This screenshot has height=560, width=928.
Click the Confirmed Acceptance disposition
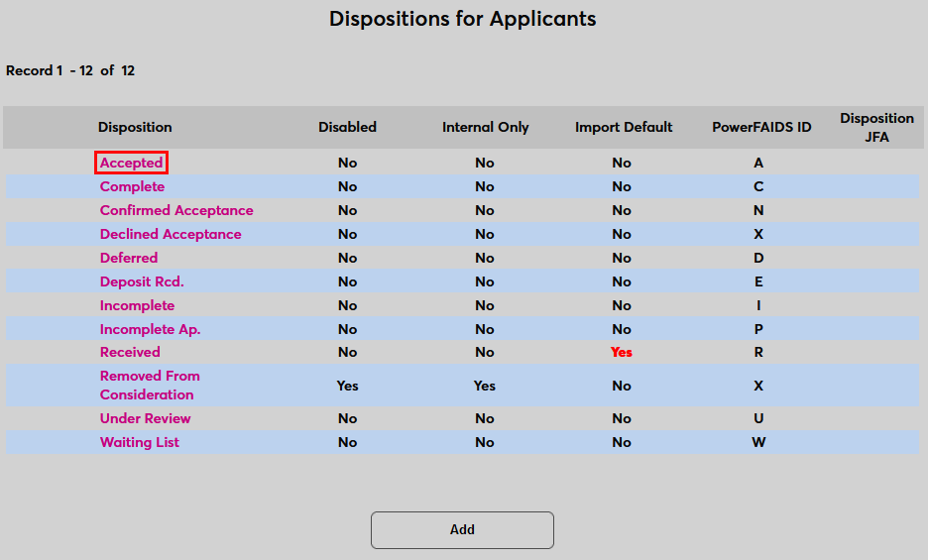click(176, 210)
